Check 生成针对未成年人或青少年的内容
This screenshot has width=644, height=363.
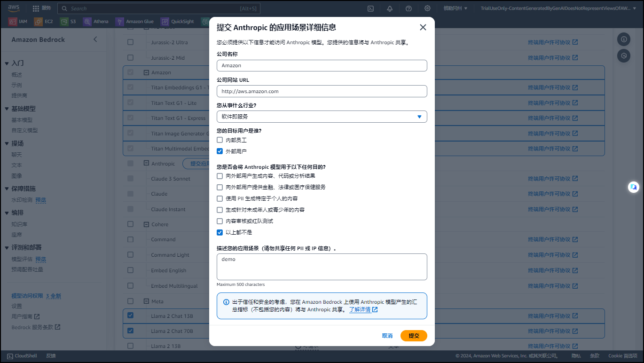[x=220, y=210]
